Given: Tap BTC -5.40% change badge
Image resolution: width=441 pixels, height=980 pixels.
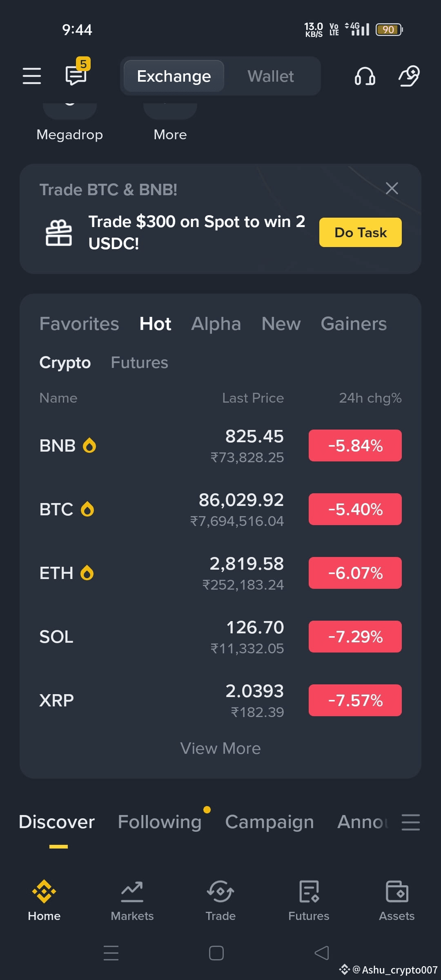Looking at the screenshot, I should pyautogui.click(x=355, y=509).
